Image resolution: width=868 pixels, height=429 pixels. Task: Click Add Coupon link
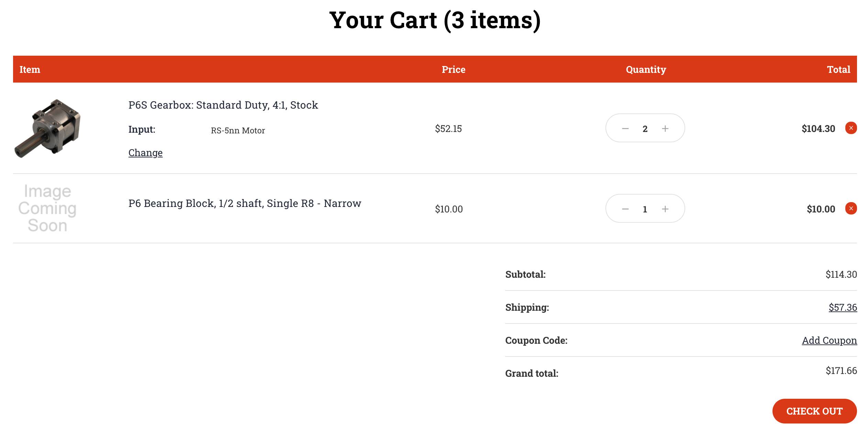point(829,340)
